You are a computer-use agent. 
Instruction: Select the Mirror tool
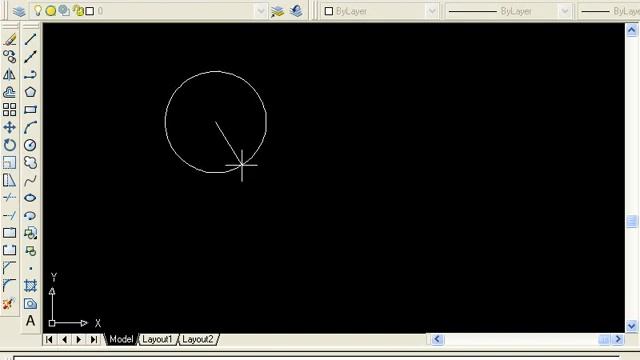pos(9,74)
